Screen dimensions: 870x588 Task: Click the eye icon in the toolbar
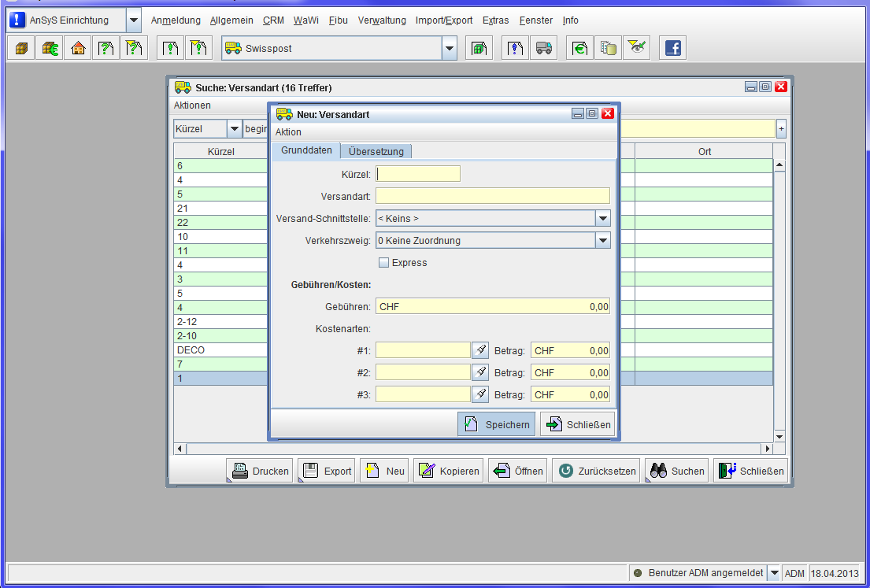pos(636,48)
